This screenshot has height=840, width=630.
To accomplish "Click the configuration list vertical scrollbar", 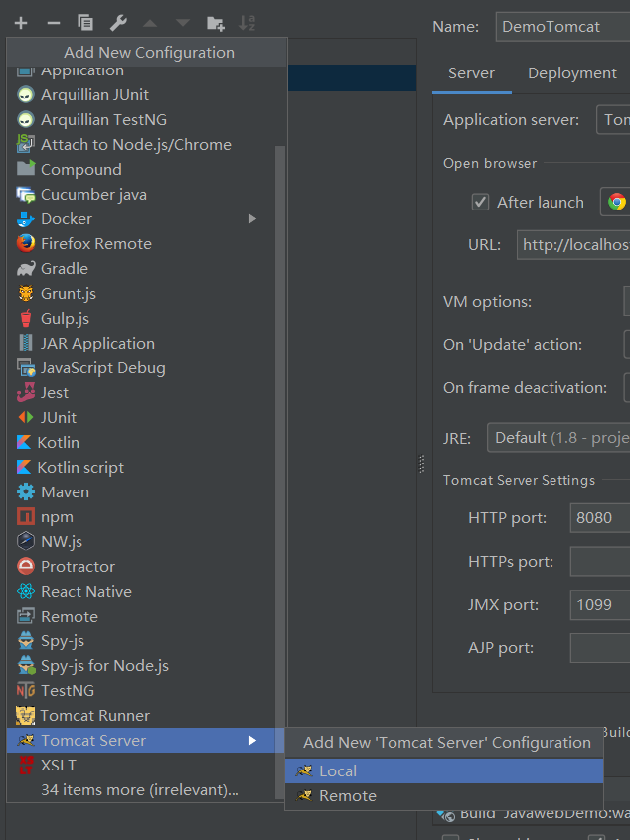I will click(x=280, y=472).
